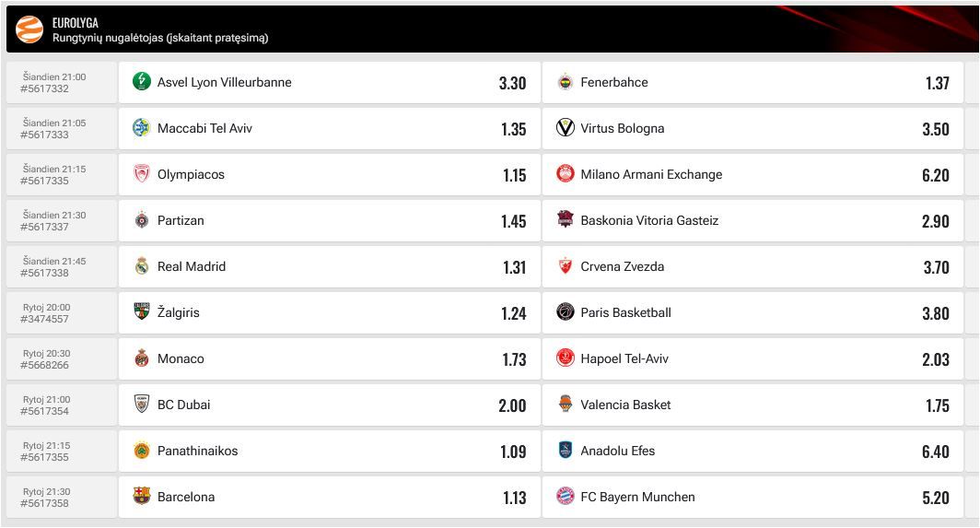Click the FC Bayern Munchen logo
Image resolution: width=980 pixels, height=528 pixels.
pyautogui.click(x=566, y=497)
